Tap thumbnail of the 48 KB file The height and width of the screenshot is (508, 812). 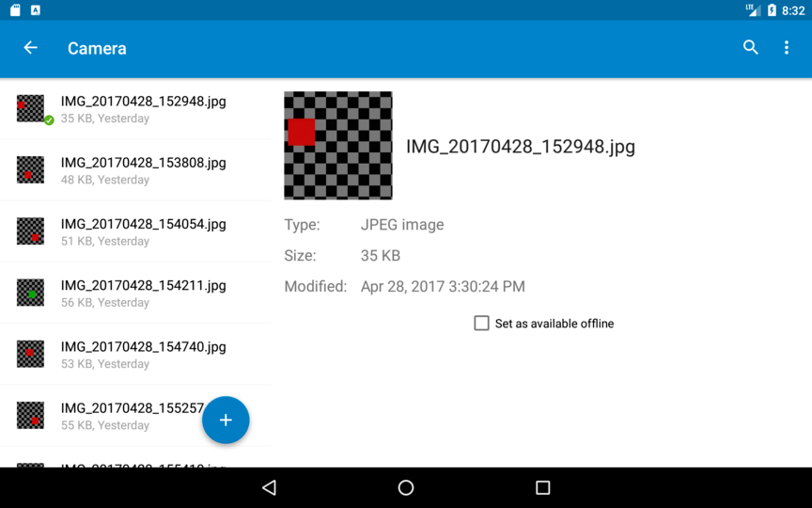click(31, 169)
